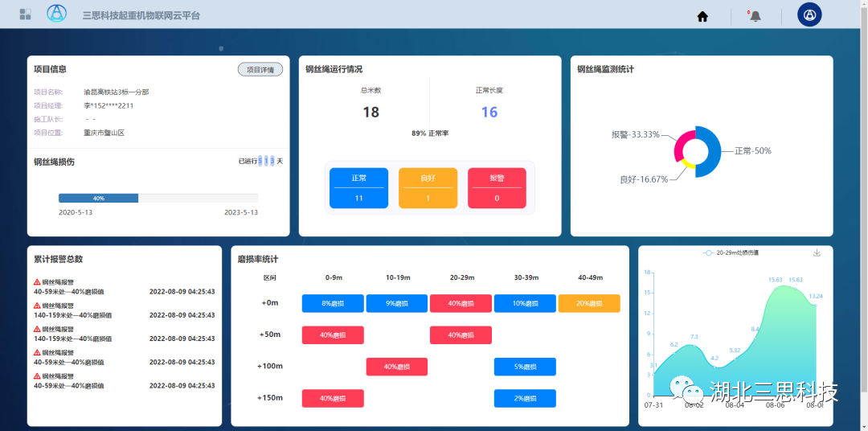Click the 项目详情 button

[260, 70]
